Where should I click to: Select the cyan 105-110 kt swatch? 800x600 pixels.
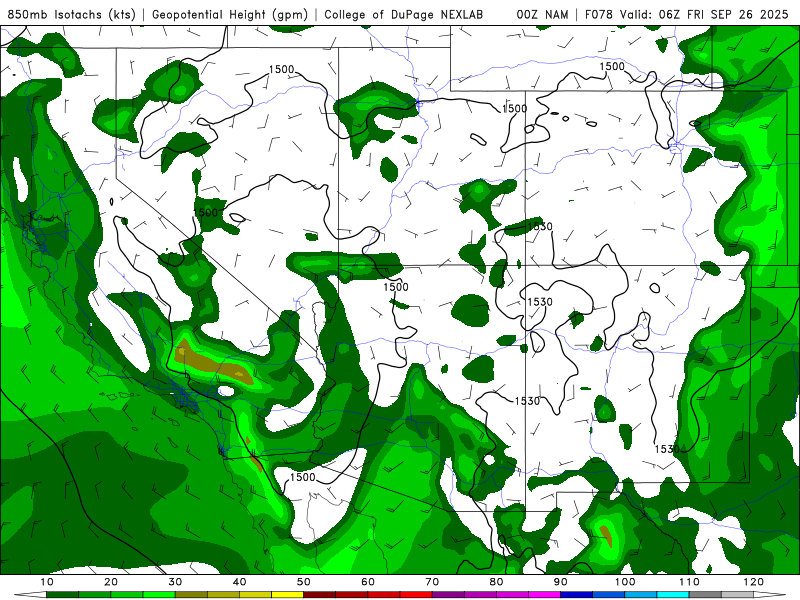click(x=673, y=595)
